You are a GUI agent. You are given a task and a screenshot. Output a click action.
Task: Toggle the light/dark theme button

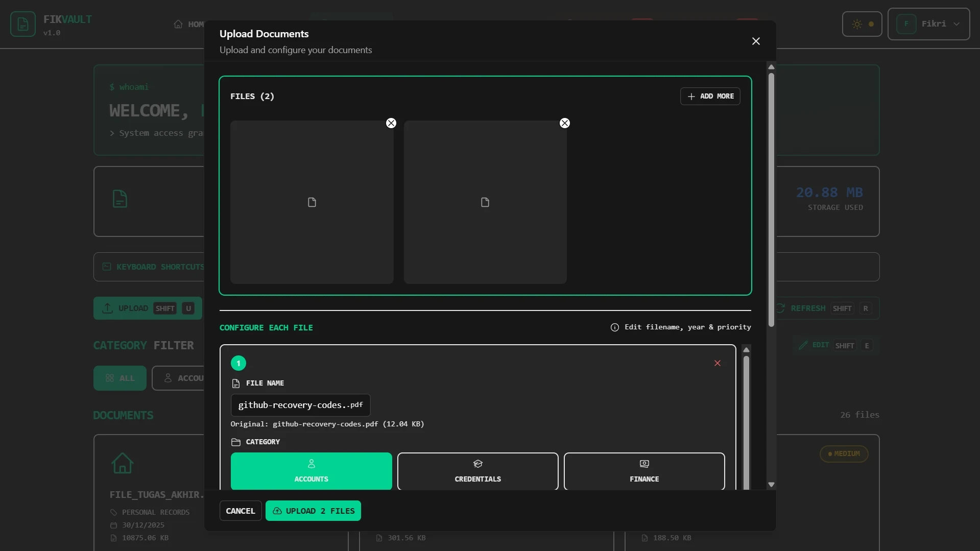point(862,24)
